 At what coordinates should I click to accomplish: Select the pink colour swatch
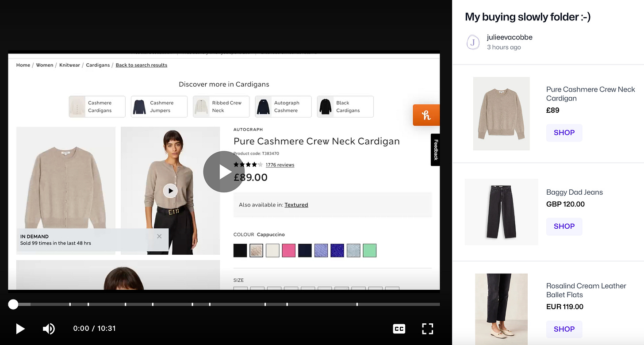[289, 250]
